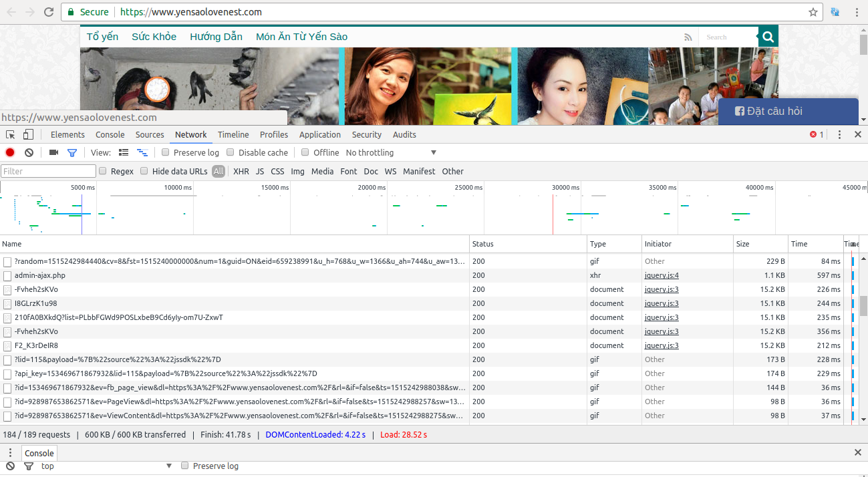The height and width of the screenshot is (477, 868).
Task: Click the website search magnifier button
Action: tap(768, 37)
